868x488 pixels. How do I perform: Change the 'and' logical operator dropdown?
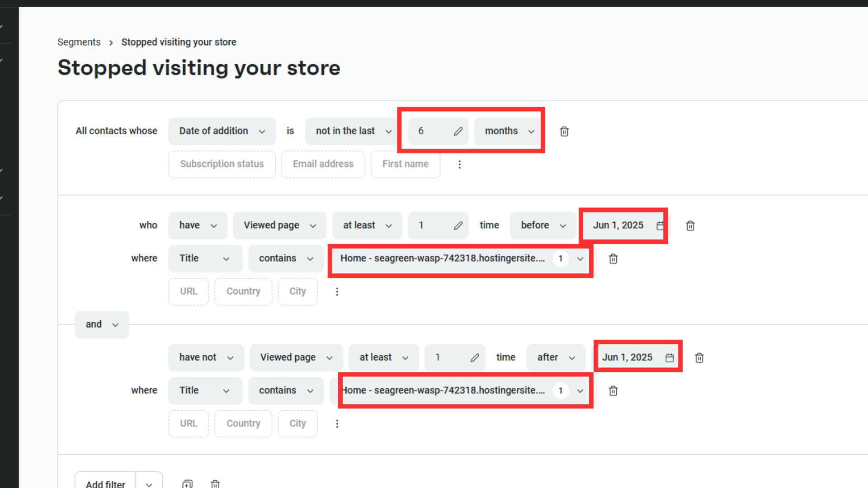point(102,324)
